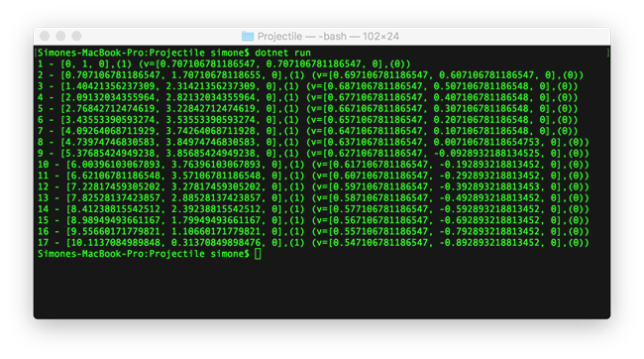Zoom the terminal using the third button
Image resolution: width=644 pixels, height=359 pixels.
click(x=76, y=36)
